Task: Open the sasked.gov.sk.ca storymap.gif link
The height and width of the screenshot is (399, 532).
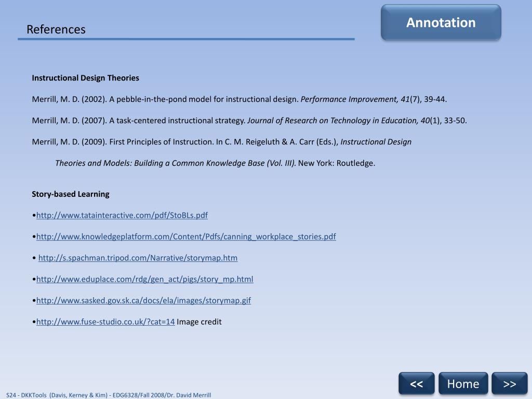Action: point(143,301)
